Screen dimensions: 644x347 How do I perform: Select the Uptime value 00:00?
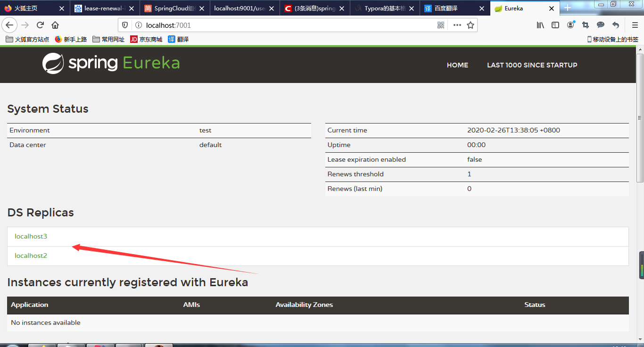click(x=476, y=145)
